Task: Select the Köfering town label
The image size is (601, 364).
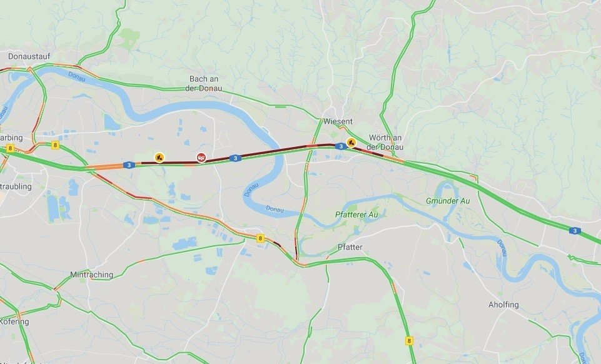Action: pyautogui.click(x=14, y=321)
